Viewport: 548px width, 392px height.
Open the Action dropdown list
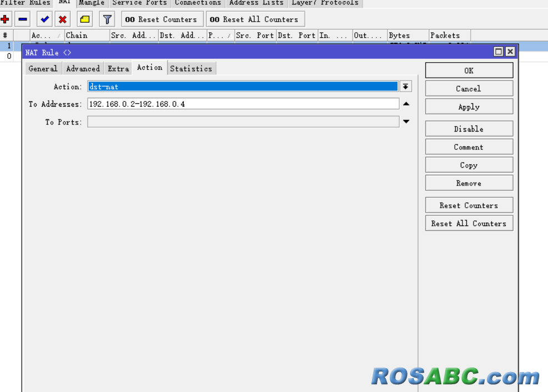click(406, 87)
